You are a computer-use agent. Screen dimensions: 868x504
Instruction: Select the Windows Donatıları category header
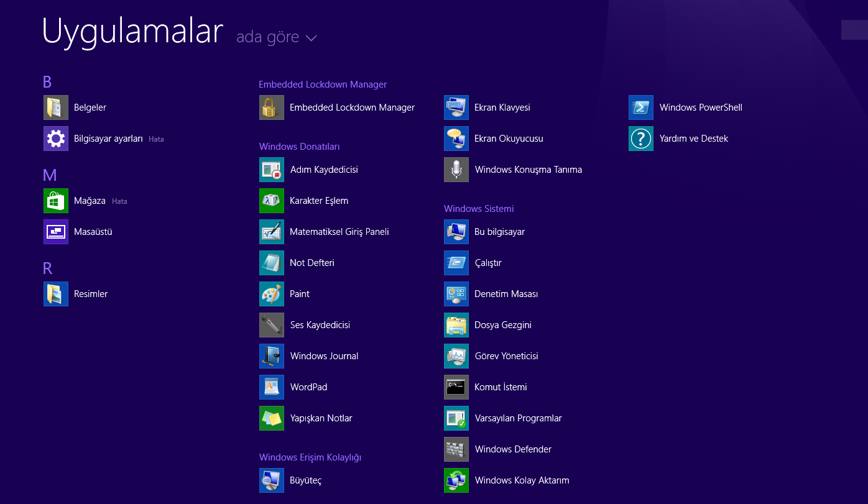[300, 147]
